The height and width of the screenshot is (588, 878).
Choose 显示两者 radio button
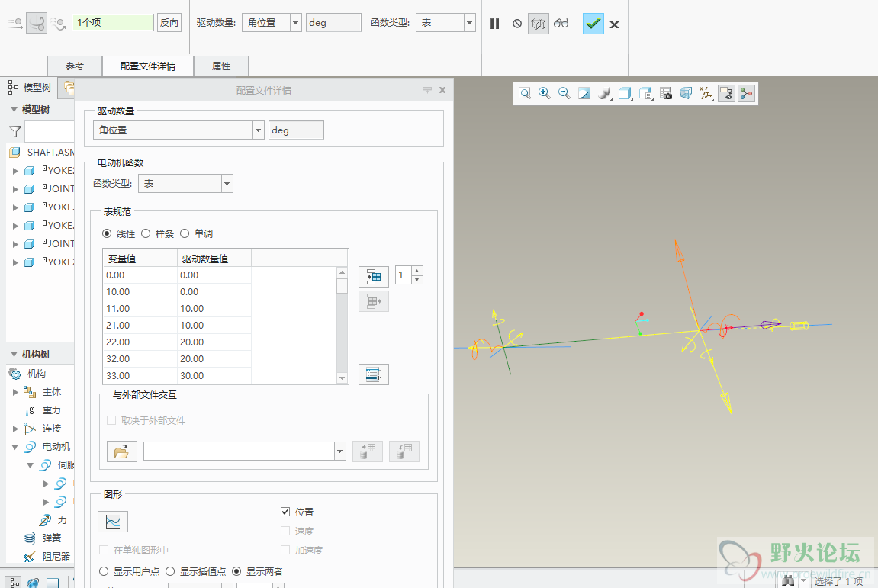point(236,571)
